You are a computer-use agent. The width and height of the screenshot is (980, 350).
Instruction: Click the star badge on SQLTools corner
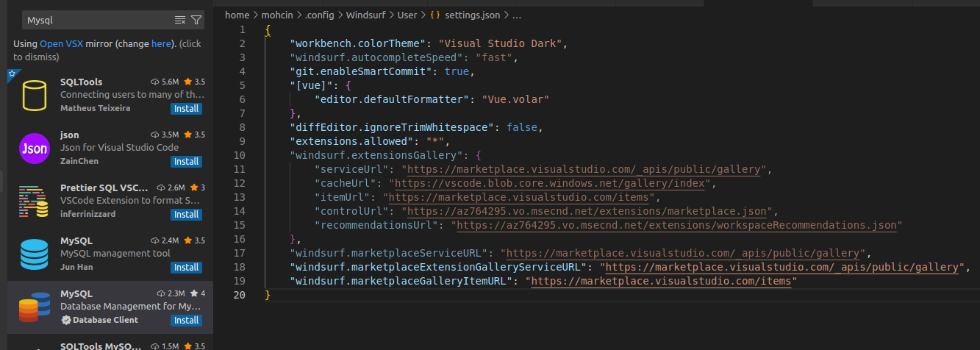(12, 74)
